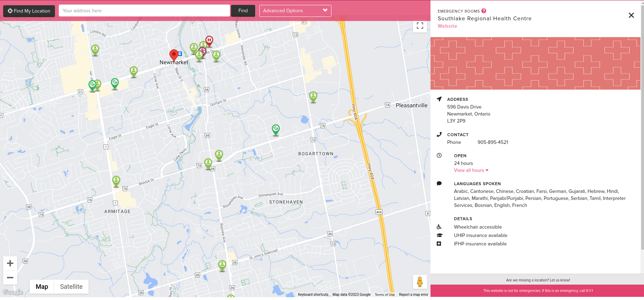Open 'Are we missing a location' link
The image size is (644, 300).
tap(538, 280)
